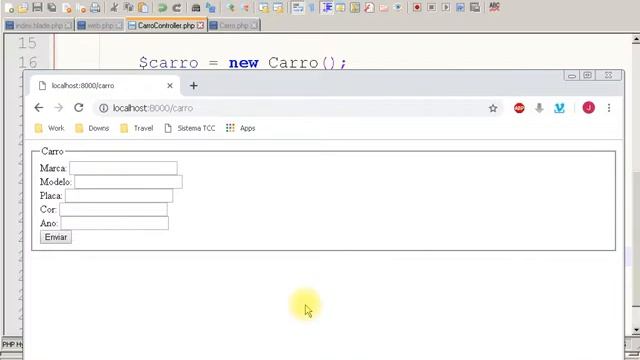Screen dimensions: 640x360
Task: Click the red ABP Adblock extension icon
Action: click(519, 108)
